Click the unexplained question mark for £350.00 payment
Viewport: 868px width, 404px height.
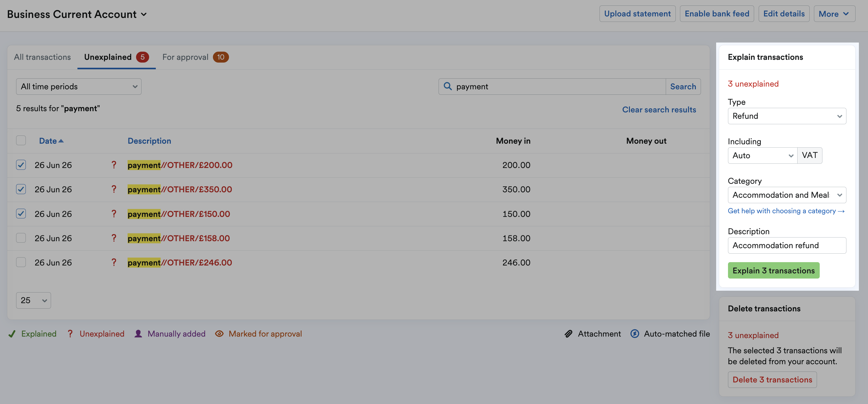coord(114,189)
